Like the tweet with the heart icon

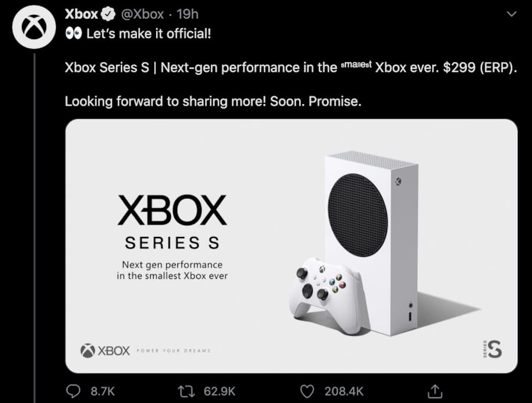tap(307, 391)
